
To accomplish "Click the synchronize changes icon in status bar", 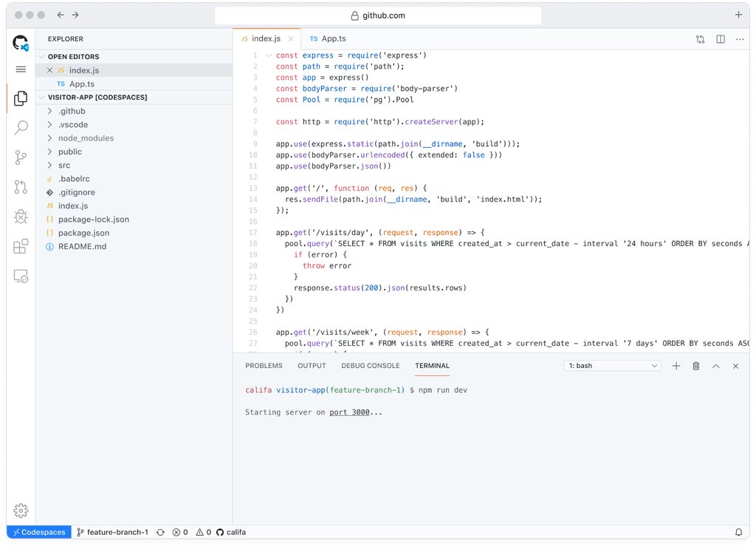I will [x=160, y=532].
